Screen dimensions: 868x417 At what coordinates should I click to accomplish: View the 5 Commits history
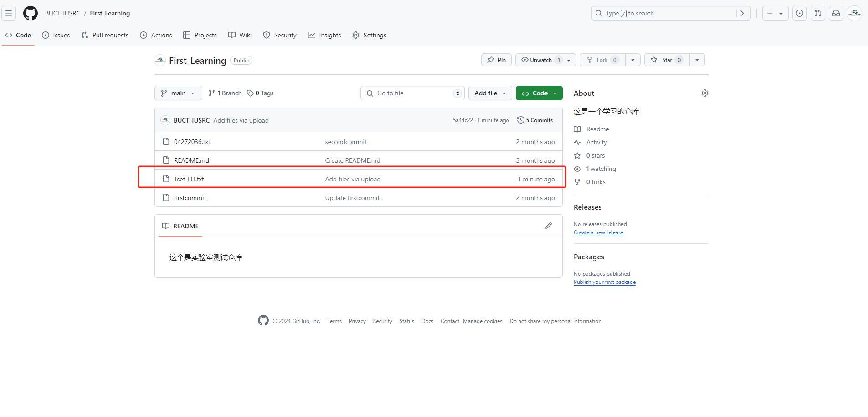(x=535, y=120)
